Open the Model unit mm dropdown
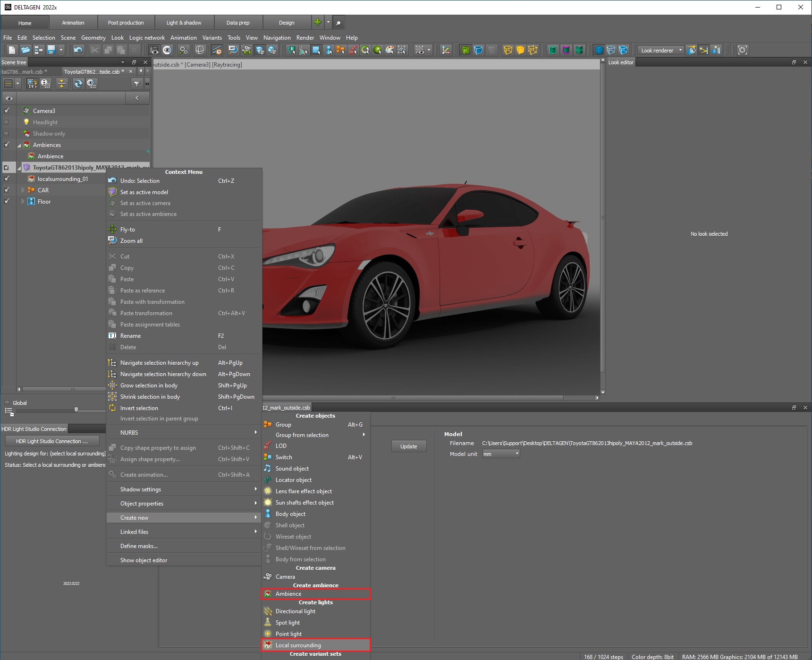Screen dimensions: 812x660 [501, 454]
